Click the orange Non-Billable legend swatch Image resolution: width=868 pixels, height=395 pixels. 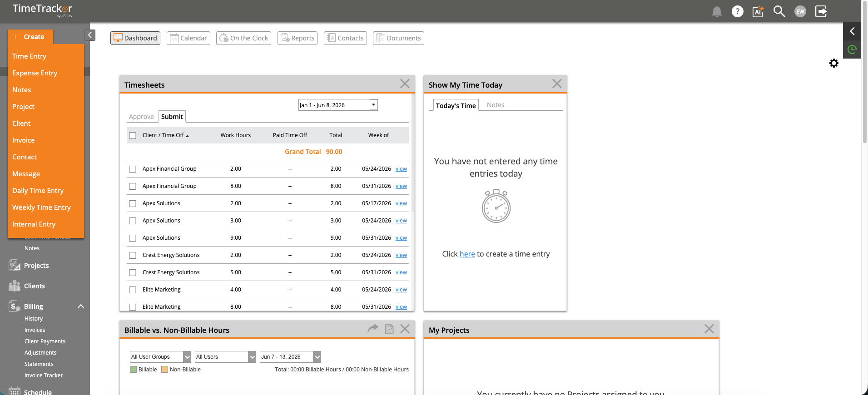point(164,370)
